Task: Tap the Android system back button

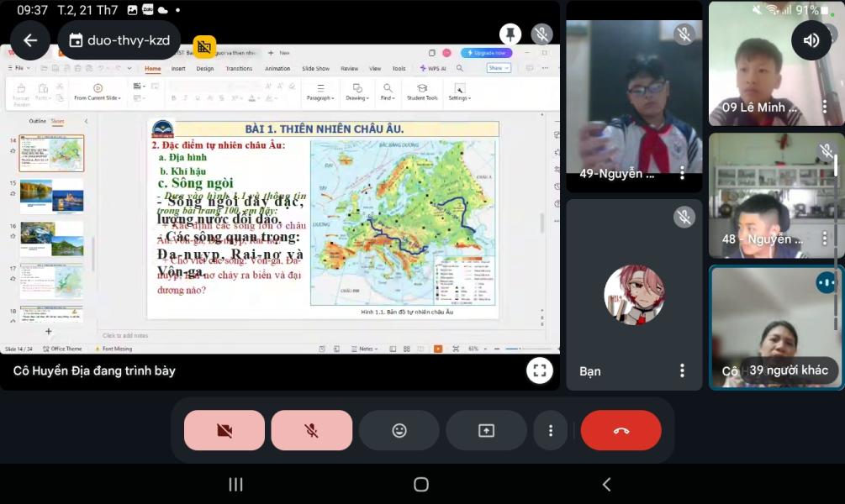Action: click(x=606, y=485)
